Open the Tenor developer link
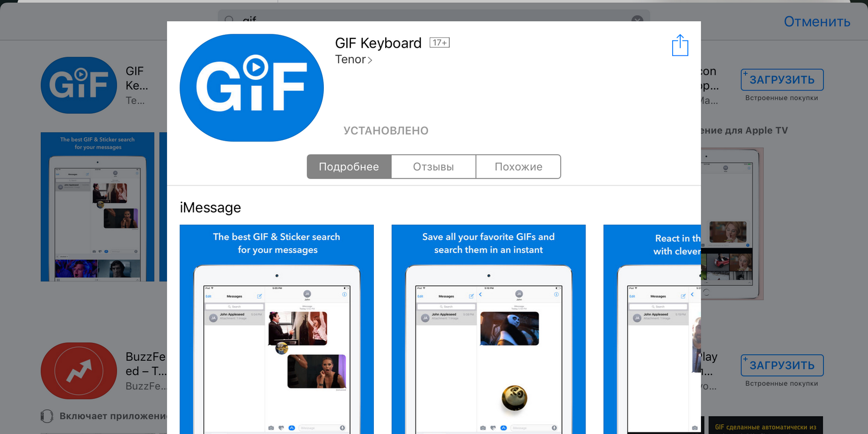Viewport: 868px width, 434px height. pos(353,60)
